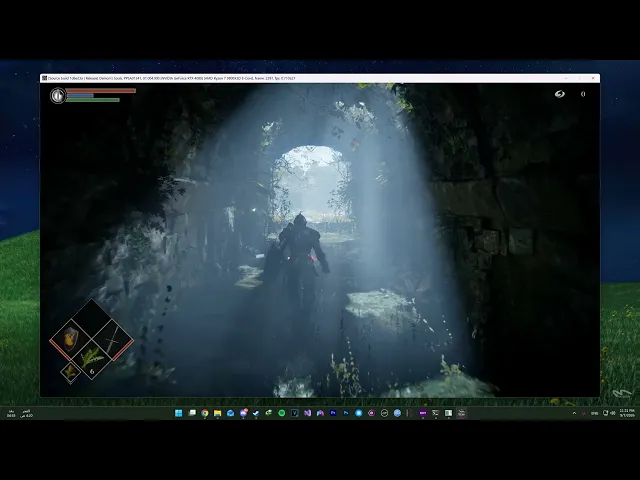Select the shield slot in equipment HUD
640x480 pixels.
(71, 340)
